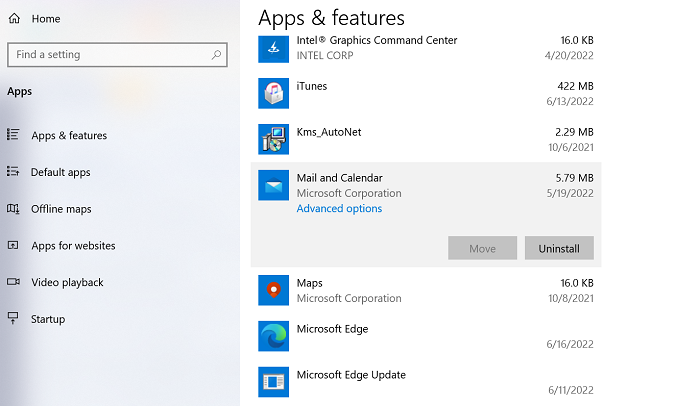Click the Maps 10/8/2021 install date
700x406 pixels.
571,298
